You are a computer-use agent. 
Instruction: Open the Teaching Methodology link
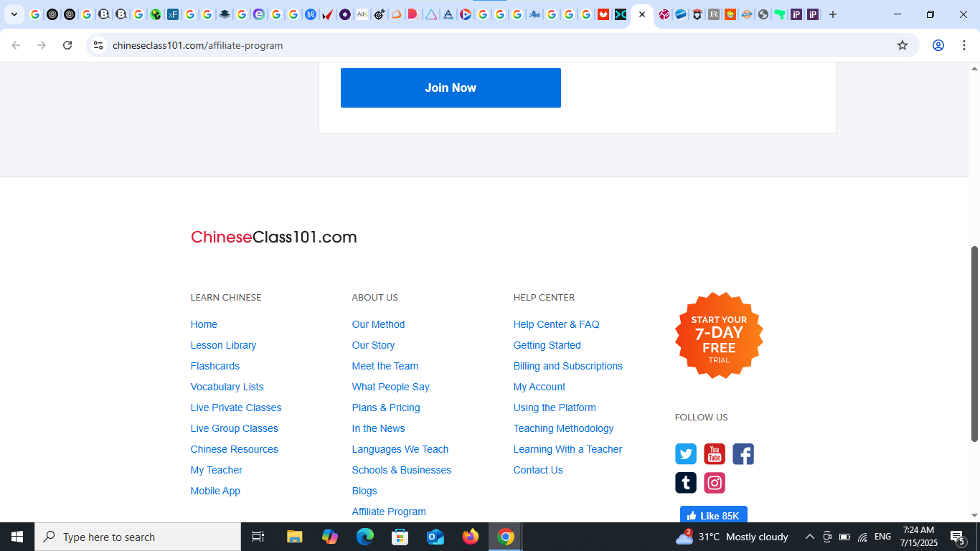click(x=563, y=428)
